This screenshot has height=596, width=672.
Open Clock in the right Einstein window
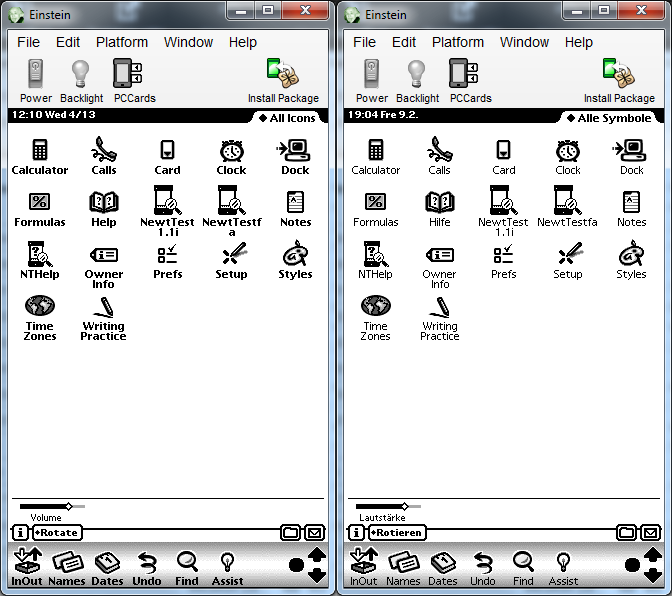(567, 157)
